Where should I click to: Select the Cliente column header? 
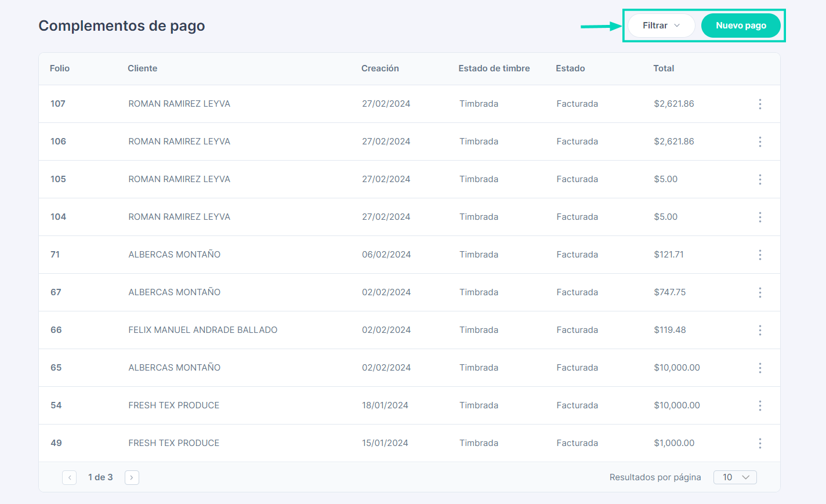142,68
